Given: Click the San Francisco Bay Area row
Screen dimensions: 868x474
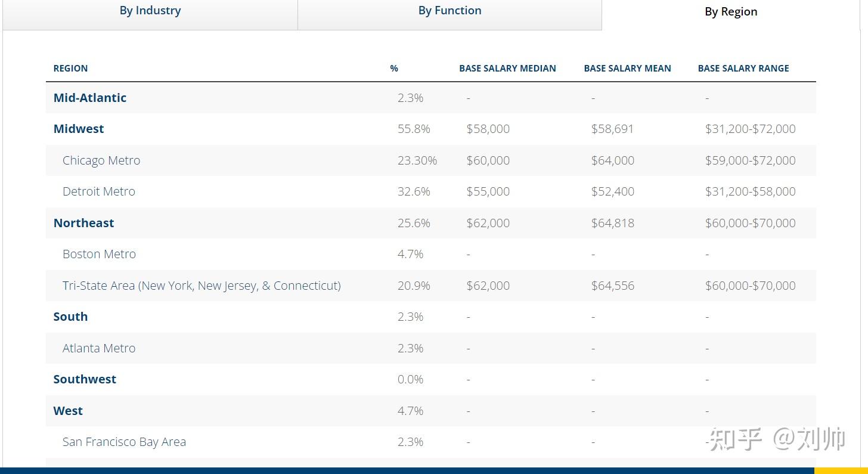Looking at the screenshot, I should (x=431, y=442).
